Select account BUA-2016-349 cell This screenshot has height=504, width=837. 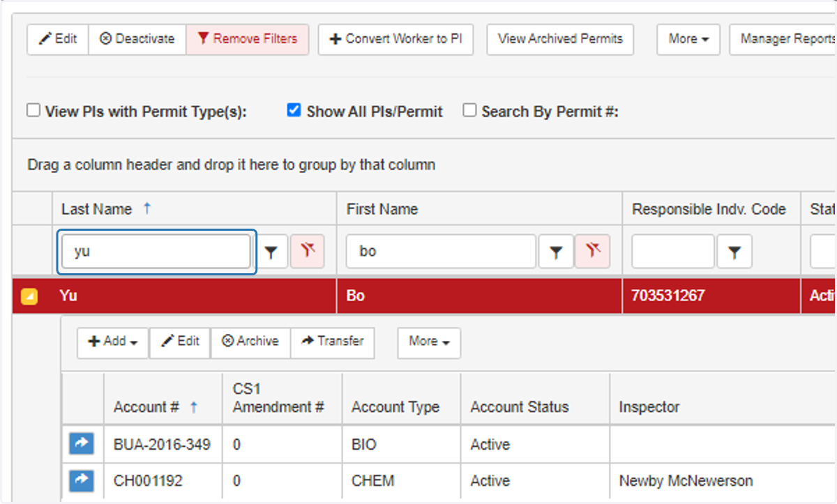[163, 445]
